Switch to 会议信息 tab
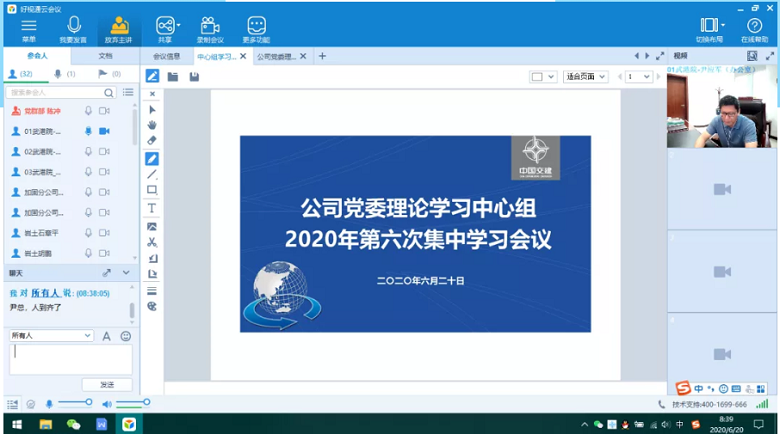The image size is (780, 434). (166, 56)
